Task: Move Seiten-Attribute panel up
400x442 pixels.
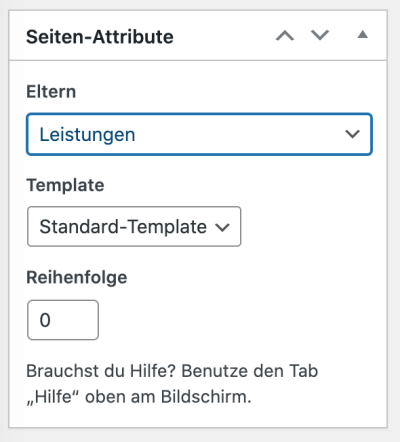Action: pyautogui.click(x=285, y=35)
